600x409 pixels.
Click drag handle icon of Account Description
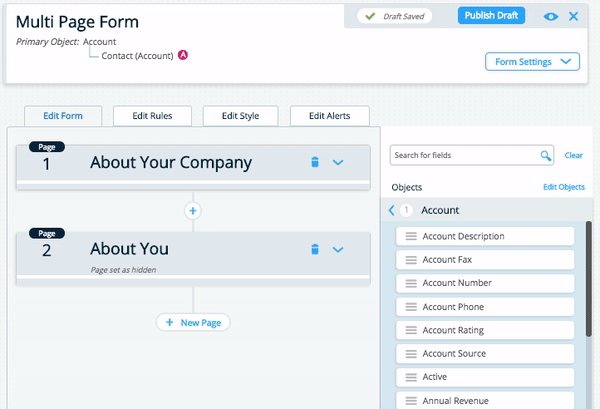tap(410, 236)
